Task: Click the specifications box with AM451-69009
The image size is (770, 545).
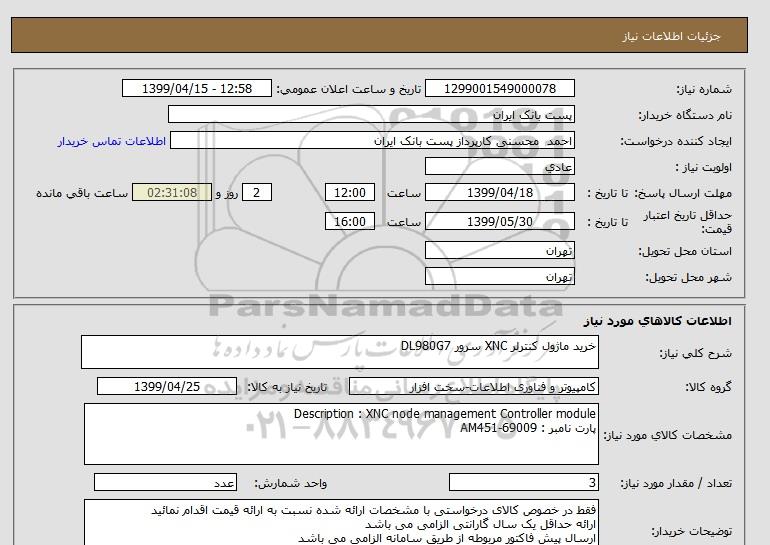Action: [x=341, y=434]
